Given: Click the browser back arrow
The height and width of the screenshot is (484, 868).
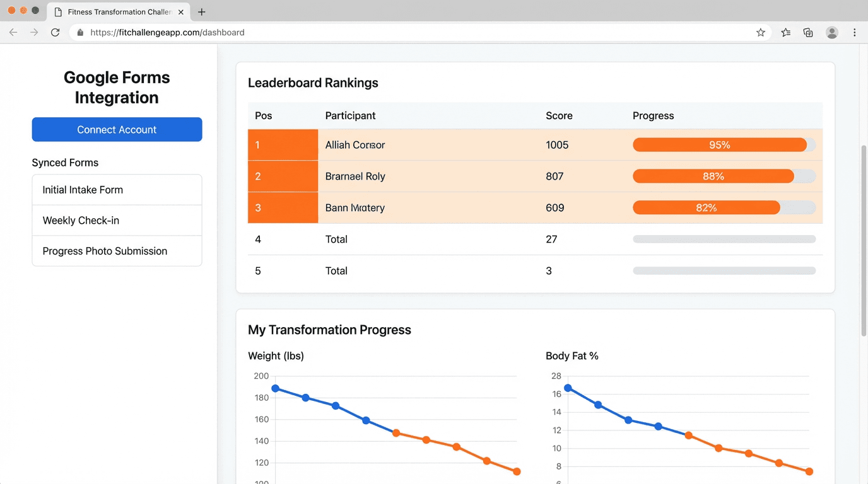Looking at the screenshot, I should pos(13,32).
